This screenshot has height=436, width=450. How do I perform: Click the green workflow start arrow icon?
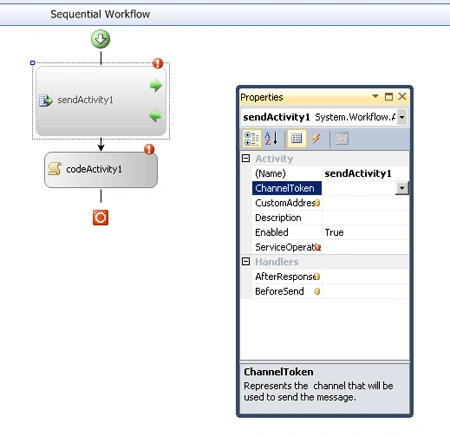click(x=100, y=39)
